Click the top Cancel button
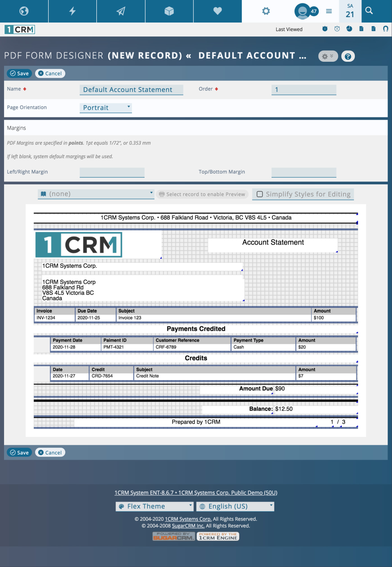The width and height of the screenshot is (392, 567). (50, 74)
